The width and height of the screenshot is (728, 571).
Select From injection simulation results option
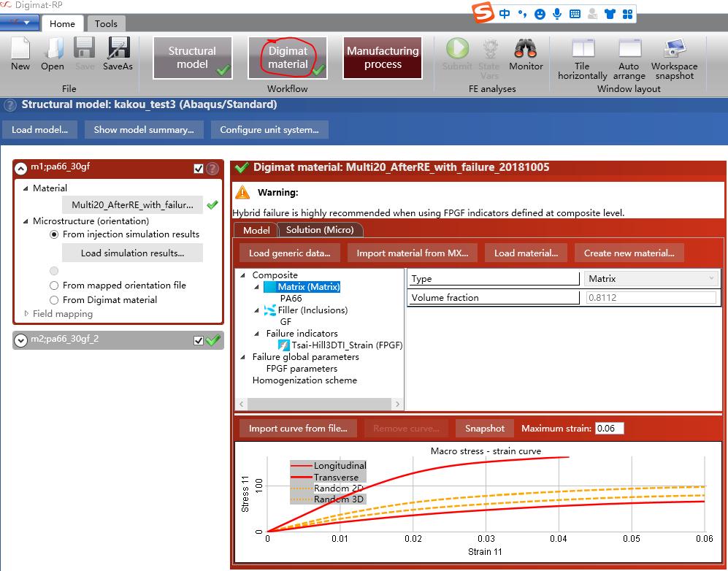coord(54,234)
